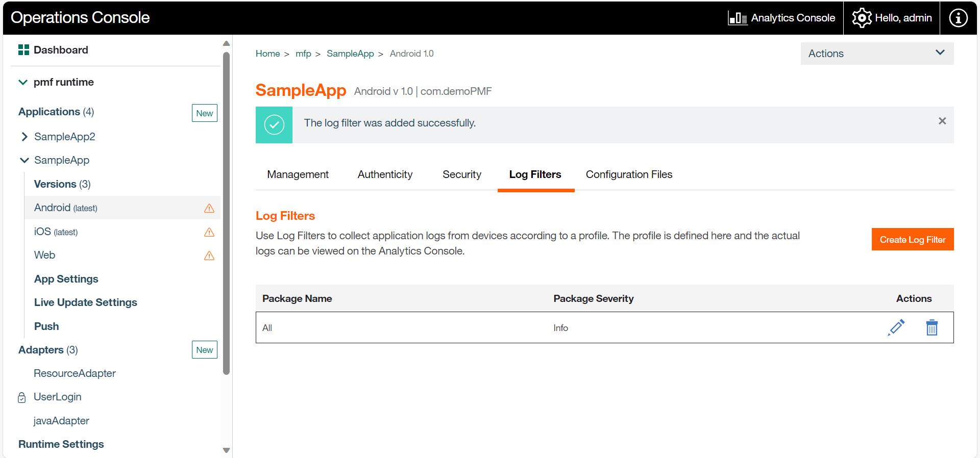
Task: Open Analytics Console via the chart icon
Action: click(x=738, y=18)
